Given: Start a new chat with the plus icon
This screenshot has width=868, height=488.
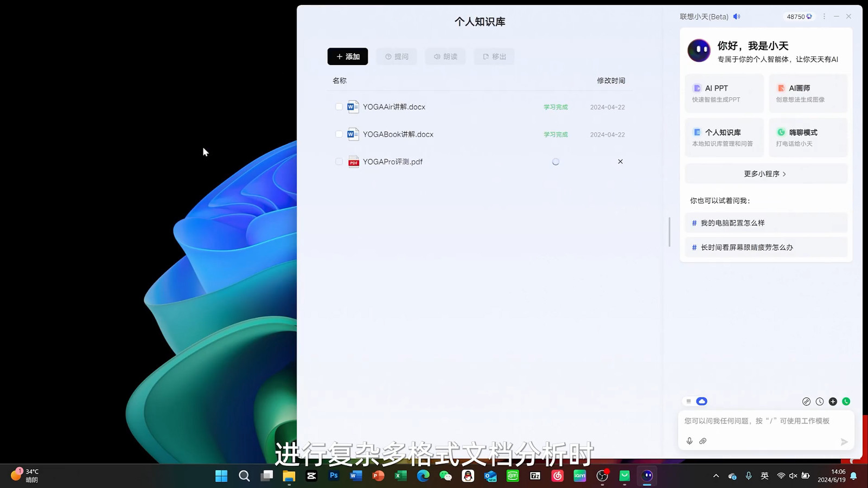Looking at the screenshot, I should point(833,401).
